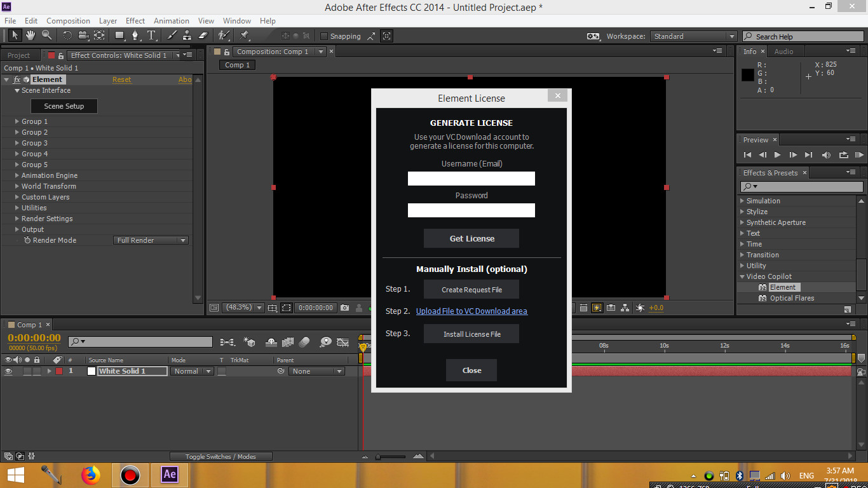
Task: Select the Selection arrow tool
Action: 15,36
